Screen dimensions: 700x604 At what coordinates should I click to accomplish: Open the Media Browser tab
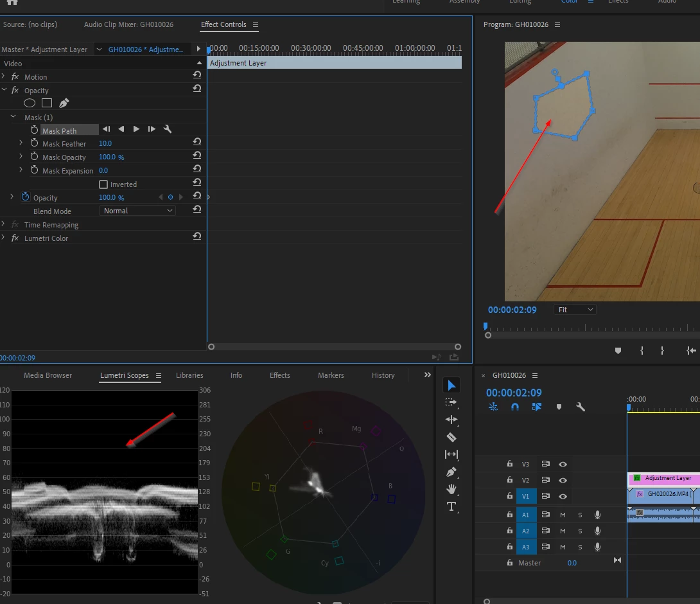point(48,375)
